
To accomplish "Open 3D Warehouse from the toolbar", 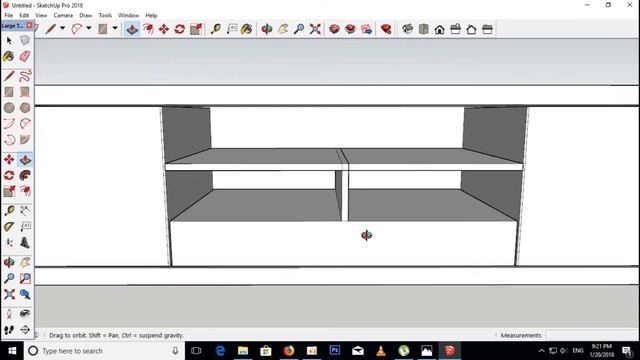I will [x=334, y=29].
